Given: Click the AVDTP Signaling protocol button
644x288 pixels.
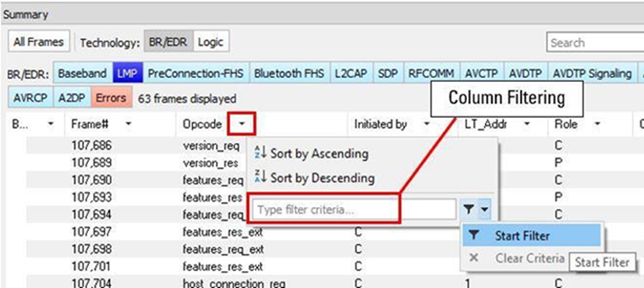Looking at the screenshot, I should (x=592, y=73).
